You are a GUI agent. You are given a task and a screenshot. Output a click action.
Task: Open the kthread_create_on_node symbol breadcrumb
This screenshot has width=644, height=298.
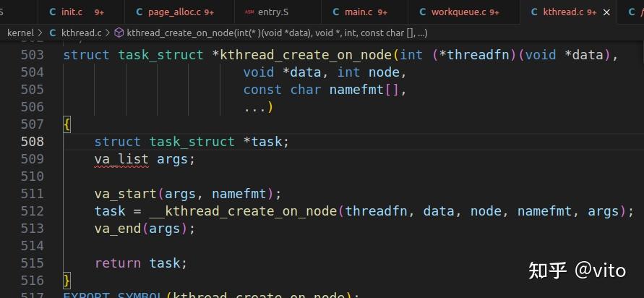coord(278,33)
